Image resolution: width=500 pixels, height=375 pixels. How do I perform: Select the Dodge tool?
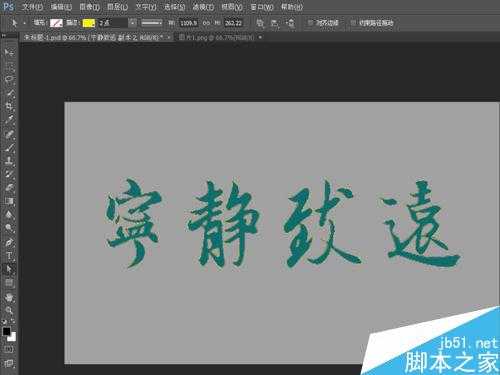(x=9, y=228)
